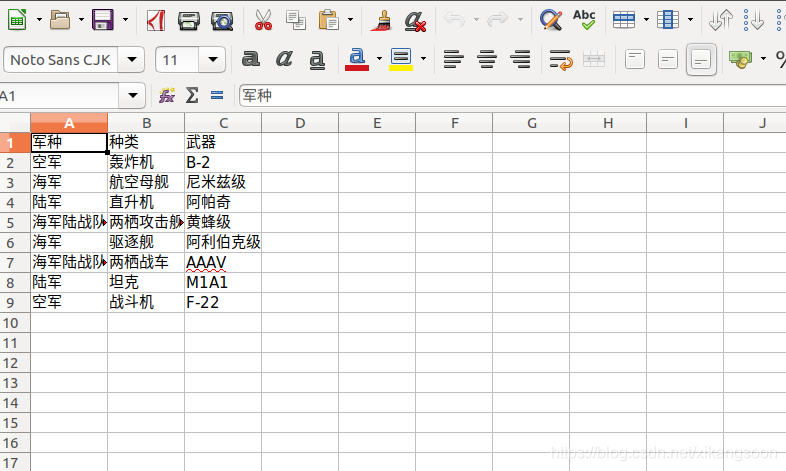The width and height of the screenshot is (786, 471).
Task: Click cell containing 航空母舰
Action: tap(146, 182)
